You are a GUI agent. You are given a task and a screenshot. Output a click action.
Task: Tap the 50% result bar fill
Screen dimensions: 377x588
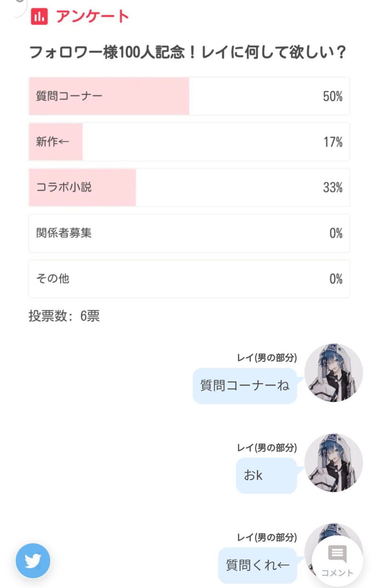pyautogui.click(x=109, y=96)
